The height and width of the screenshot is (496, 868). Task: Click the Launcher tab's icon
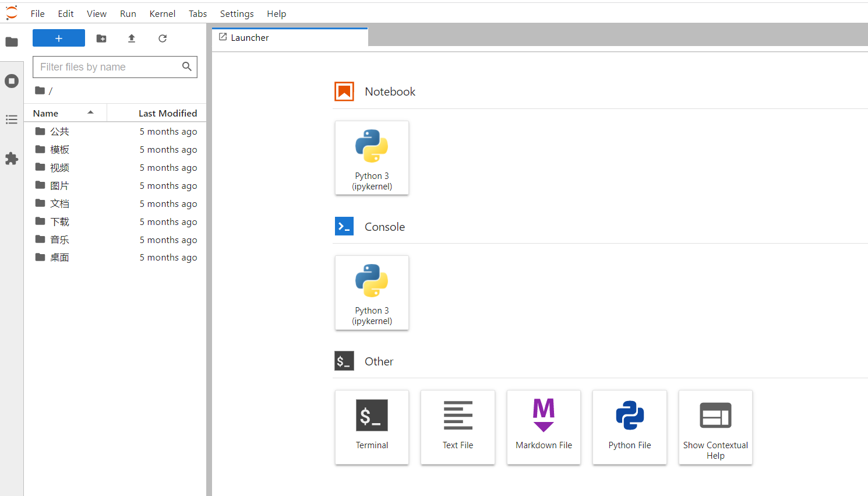point(223,37)
